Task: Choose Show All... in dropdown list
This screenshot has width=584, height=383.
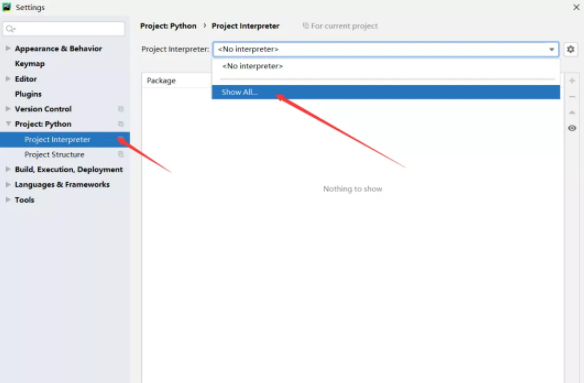Action: [386, 92]
